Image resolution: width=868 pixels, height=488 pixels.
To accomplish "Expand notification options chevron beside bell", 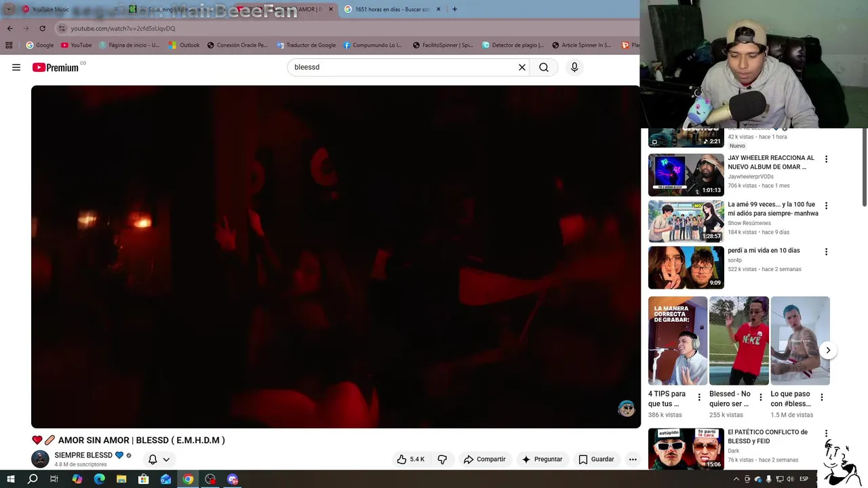I will (166, 460).
